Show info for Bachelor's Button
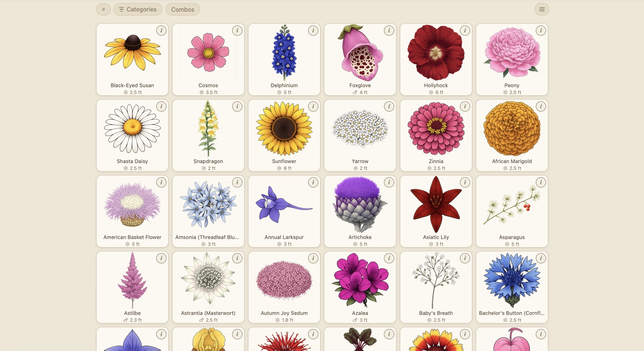 point(541,258)
